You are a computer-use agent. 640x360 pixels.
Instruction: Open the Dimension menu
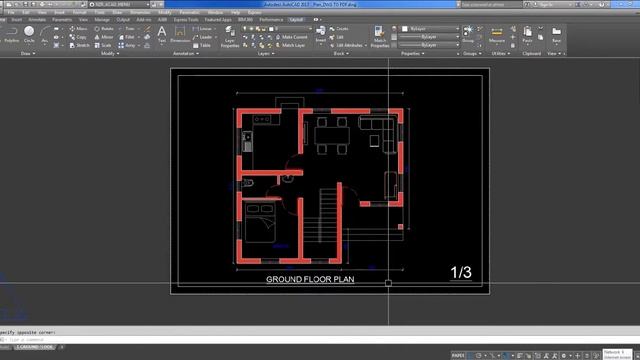click(140, 12)
